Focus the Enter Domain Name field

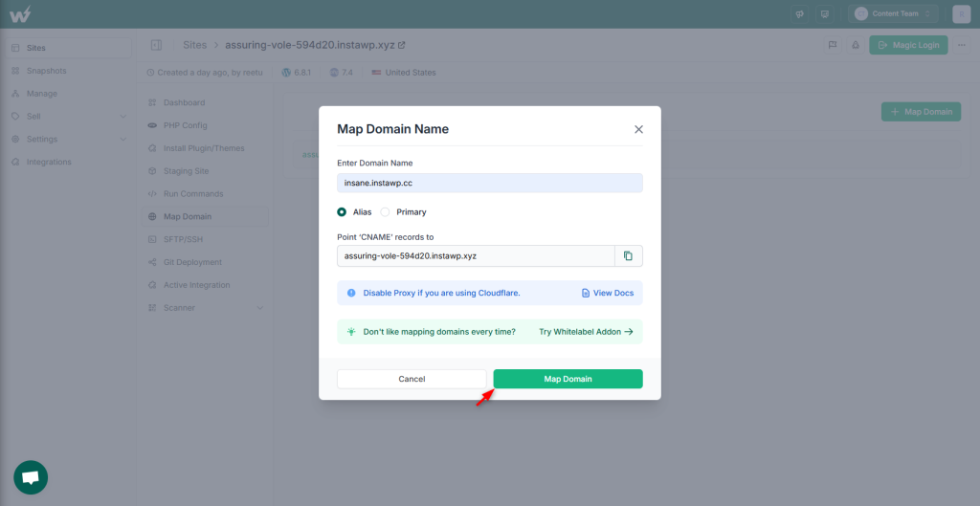point(490,183)
